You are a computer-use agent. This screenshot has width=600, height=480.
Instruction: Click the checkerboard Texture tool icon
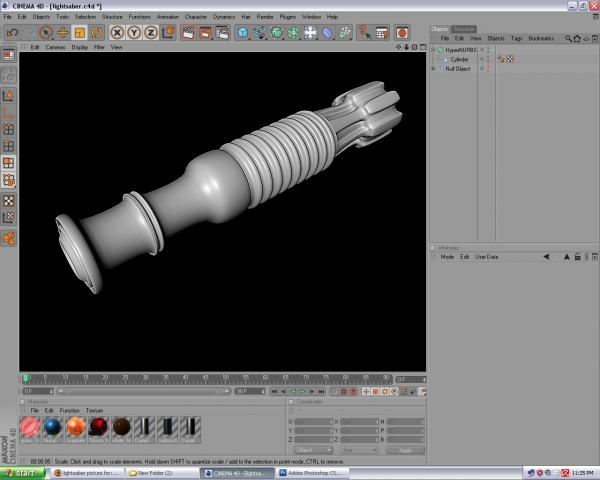click(x=8, y=201)
